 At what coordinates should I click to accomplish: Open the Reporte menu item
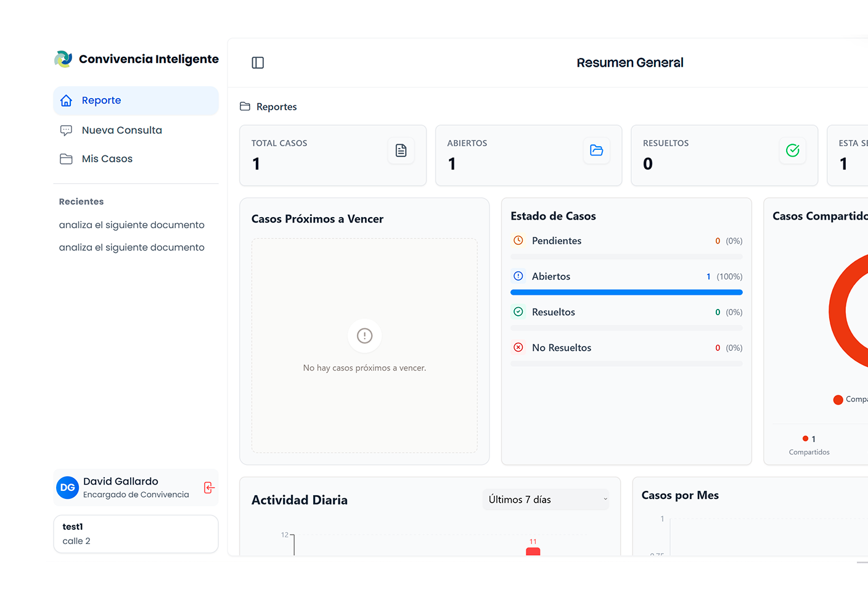coord(136,101)
